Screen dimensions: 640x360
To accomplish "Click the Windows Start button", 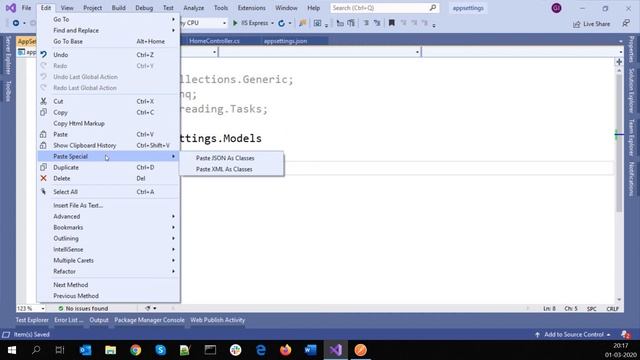I will tap(12, 350).
